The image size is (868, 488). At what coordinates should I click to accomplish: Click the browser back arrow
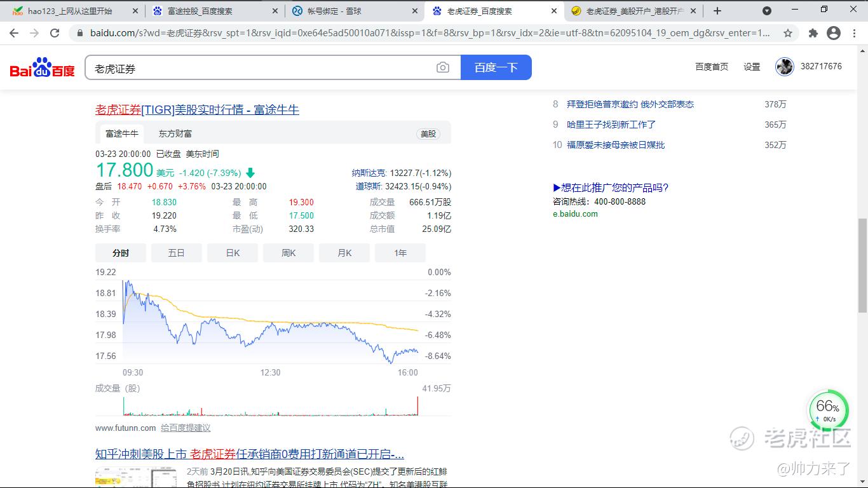14,33
